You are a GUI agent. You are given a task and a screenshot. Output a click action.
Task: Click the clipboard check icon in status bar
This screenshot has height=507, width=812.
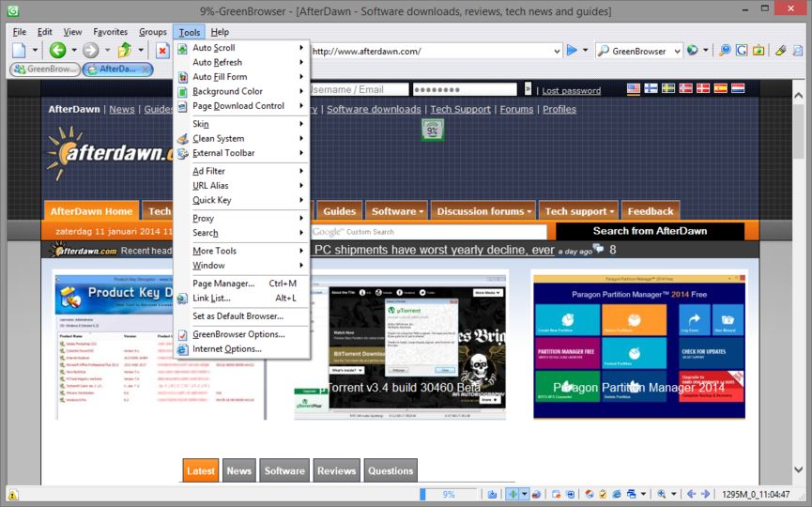[603, 494]
